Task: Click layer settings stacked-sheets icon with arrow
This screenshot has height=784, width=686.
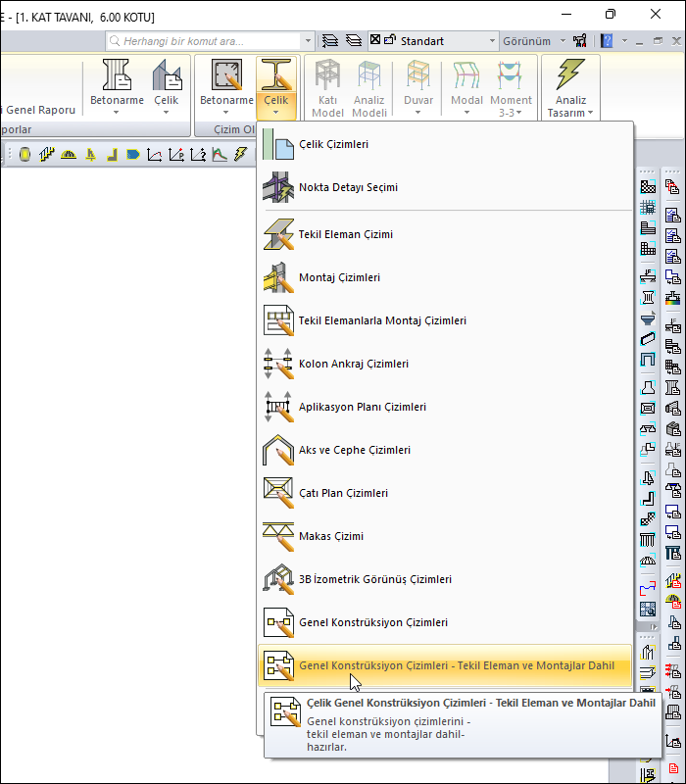Action: pos(330,41)
